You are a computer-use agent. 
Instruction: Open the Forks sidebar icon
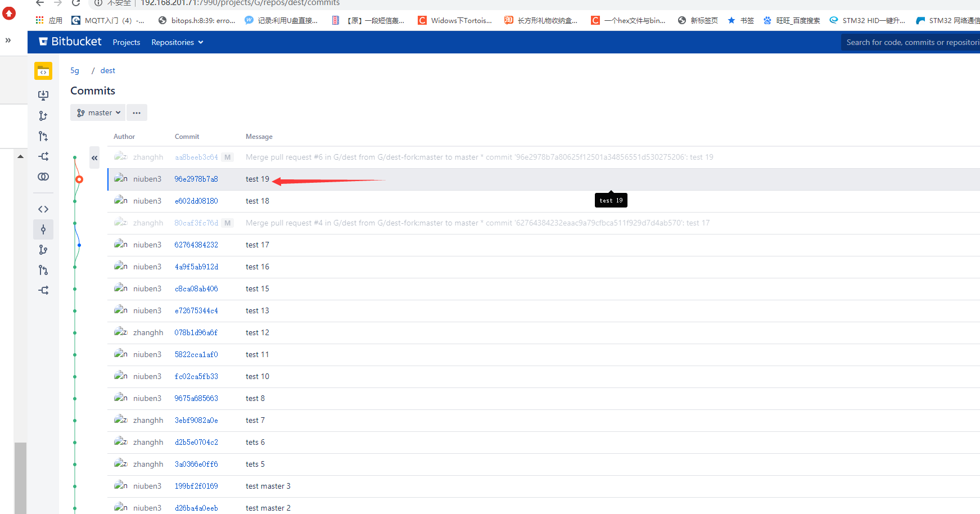pyautogui.click(x=43, y=290)
